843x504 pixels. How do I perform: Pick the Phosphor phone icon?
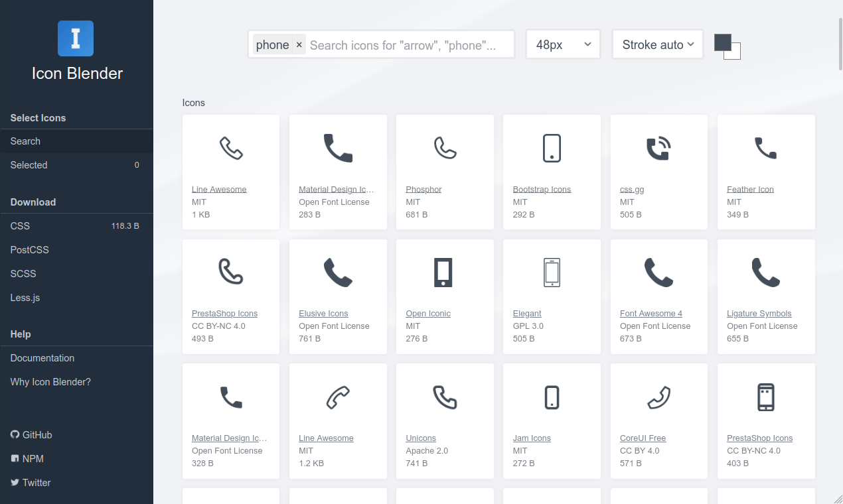pos(445,148)
